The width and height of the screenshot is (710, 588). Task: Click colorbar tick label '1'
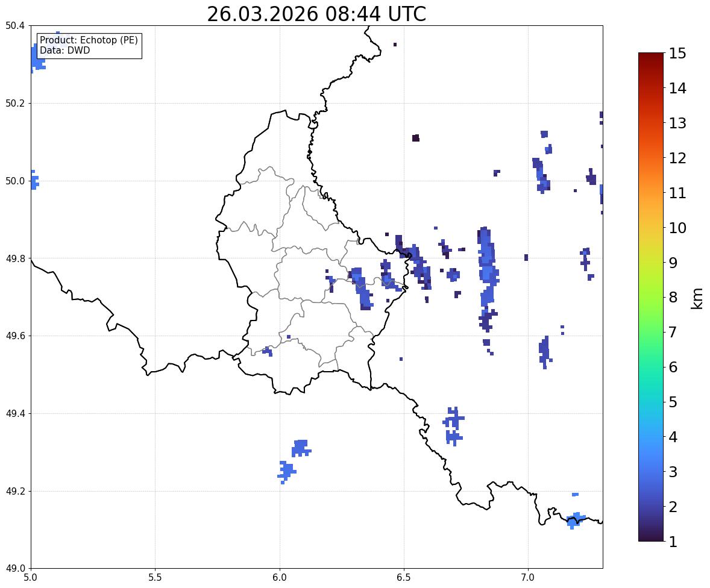[x=673, y=542]
